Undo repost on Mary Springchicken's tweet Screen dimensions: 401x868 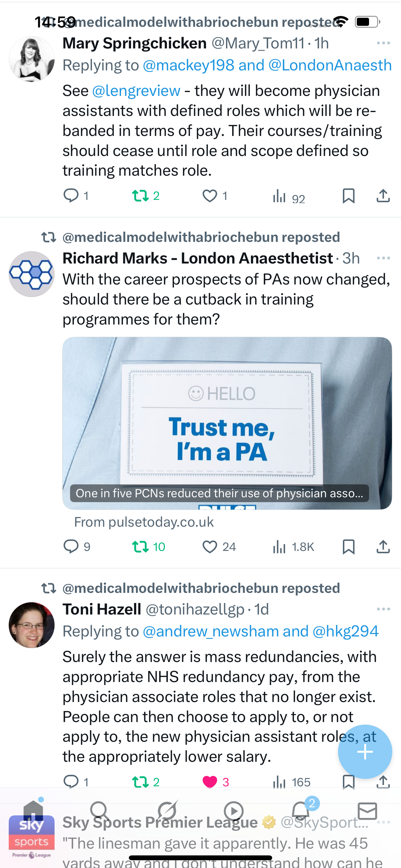click(x=140, y=196)
